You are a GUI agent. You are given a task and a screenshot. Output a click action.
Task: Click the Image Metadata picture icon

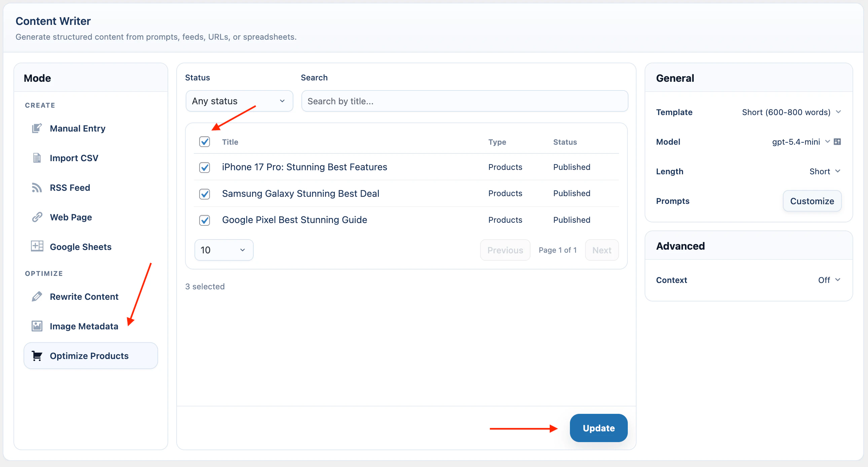point(37,326)
